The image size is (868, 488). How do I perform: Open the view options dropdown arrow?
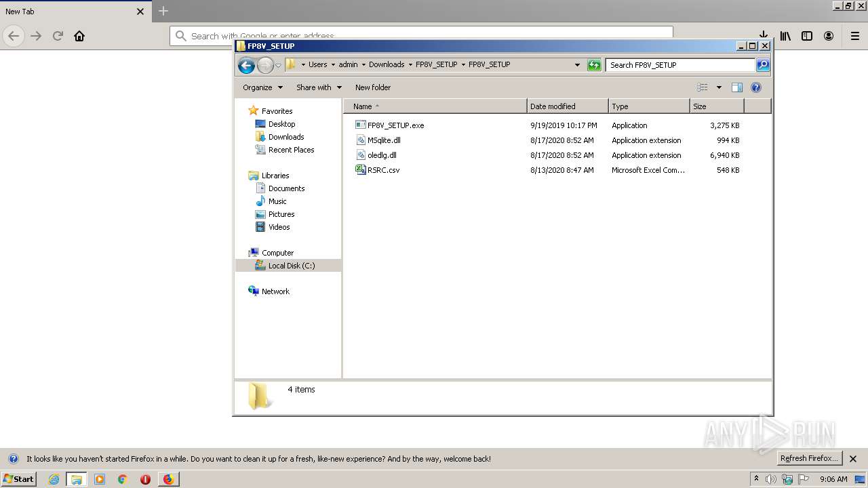pos(719,87)
